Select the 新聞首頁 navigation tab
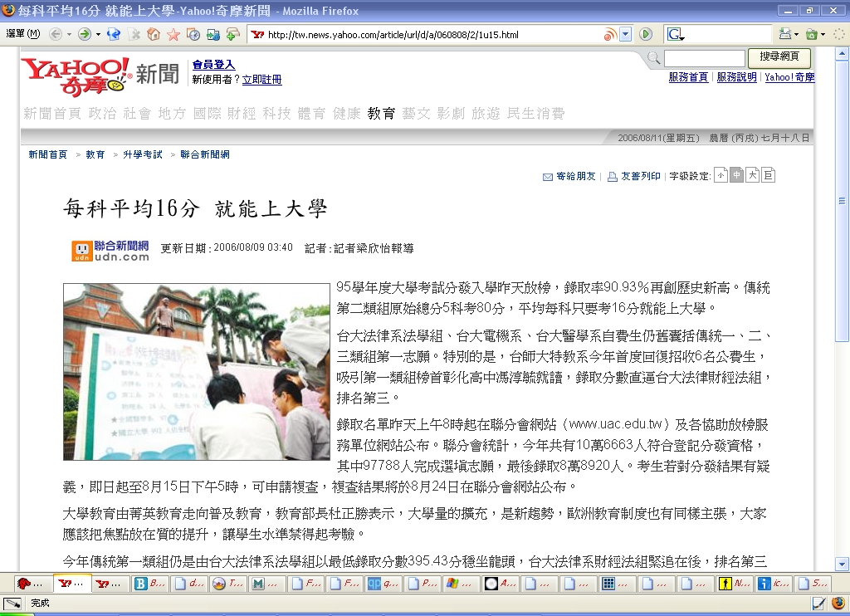Screen dimensions: 850x616 (52, 114)
